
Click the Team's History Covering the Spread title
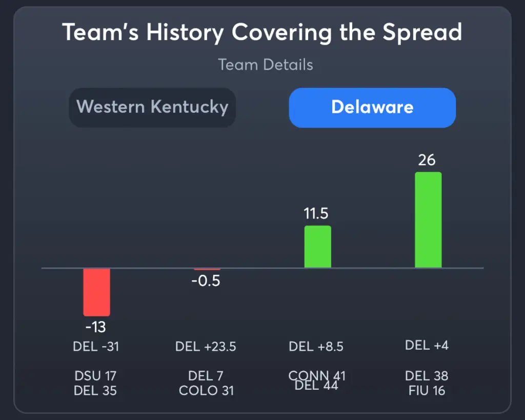pos(262,32)
